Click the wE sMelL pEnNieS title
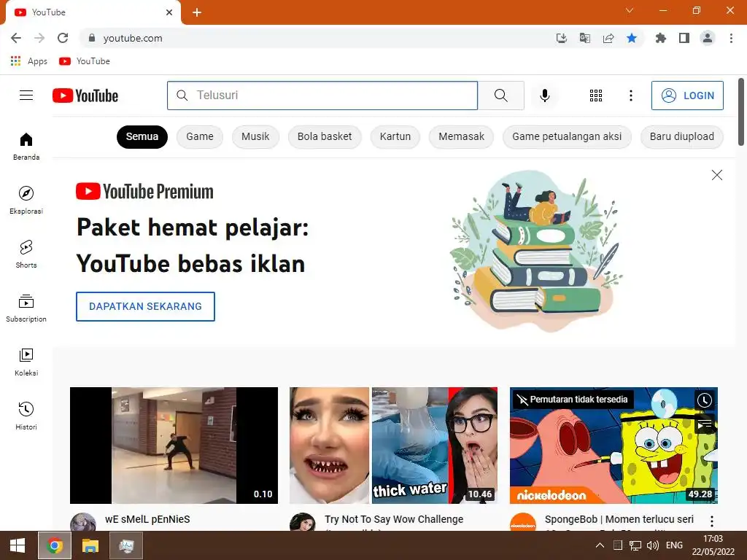Viewport: 747px width, 560px height. pos(147,519)
